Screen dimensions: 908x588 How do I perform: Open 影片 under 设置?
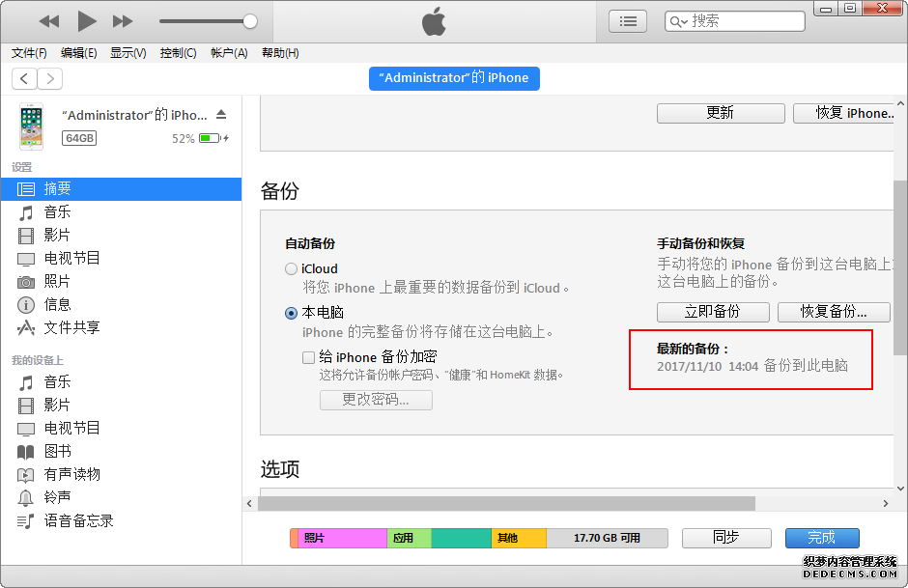(121, 235)
